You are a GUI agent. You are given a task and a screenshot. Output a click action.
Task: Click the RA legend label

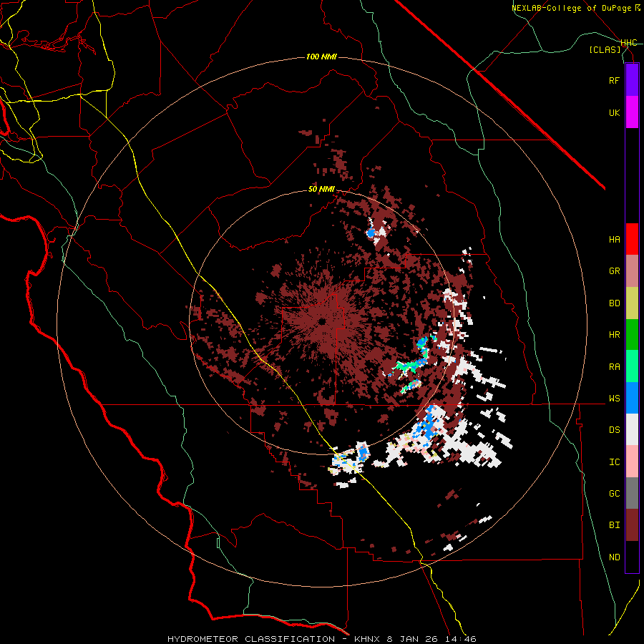pyautogui.click(x=614, y=367)
